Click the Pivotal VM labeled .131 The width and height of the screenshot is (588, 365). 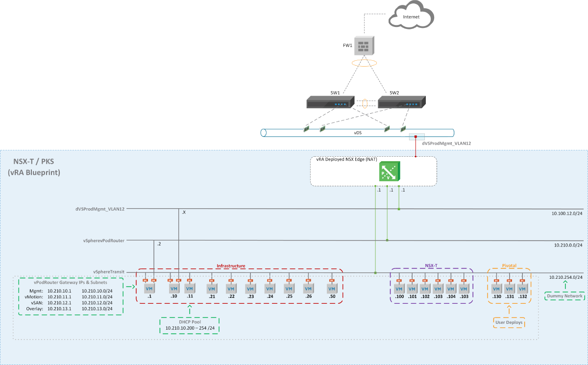point(510,289)
